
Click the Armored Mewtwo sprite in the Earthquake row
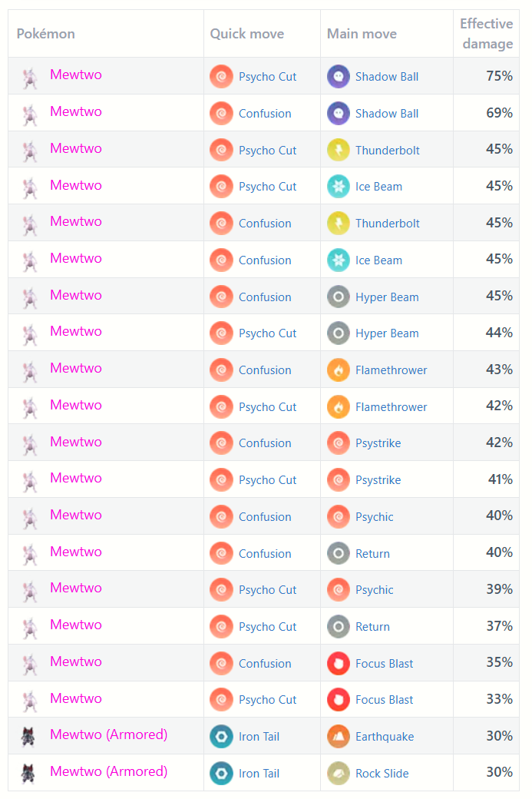pyautogui.click(x=29, y=736)
